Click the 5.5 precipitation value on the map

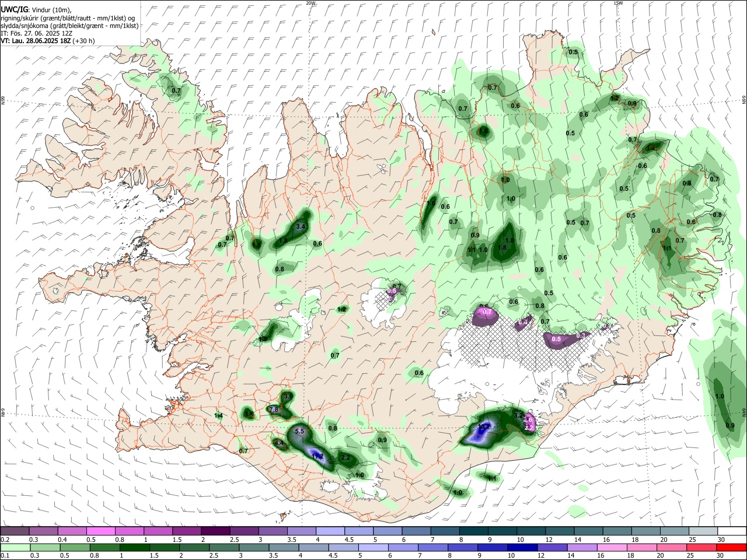(x=300, y=431)
